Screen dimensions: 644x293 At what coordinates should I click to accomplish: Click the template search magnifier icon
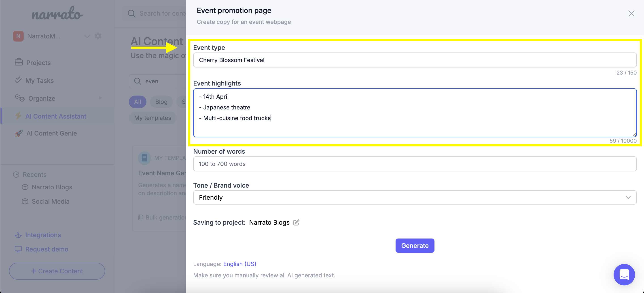pos(138,81)
